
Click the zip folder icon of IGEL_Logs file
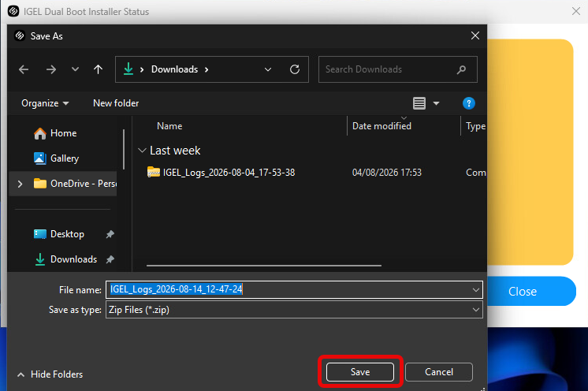coord(154,172)
